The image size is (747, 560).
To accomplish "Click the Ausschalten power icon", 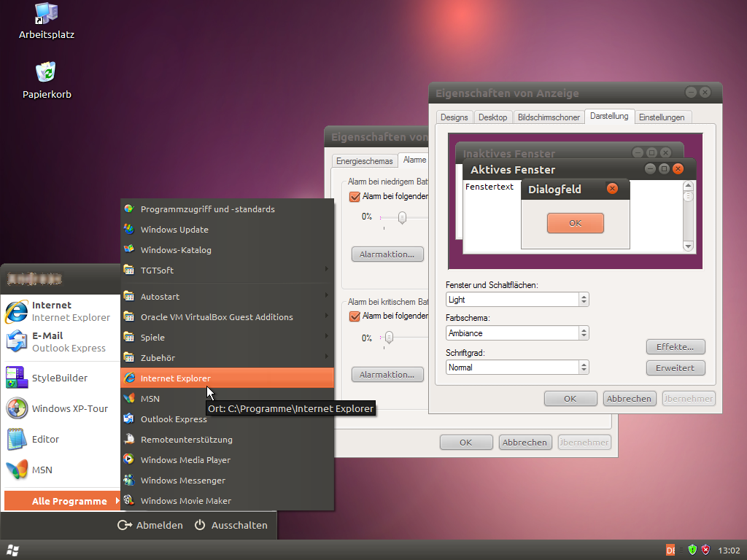I will 200,525.
